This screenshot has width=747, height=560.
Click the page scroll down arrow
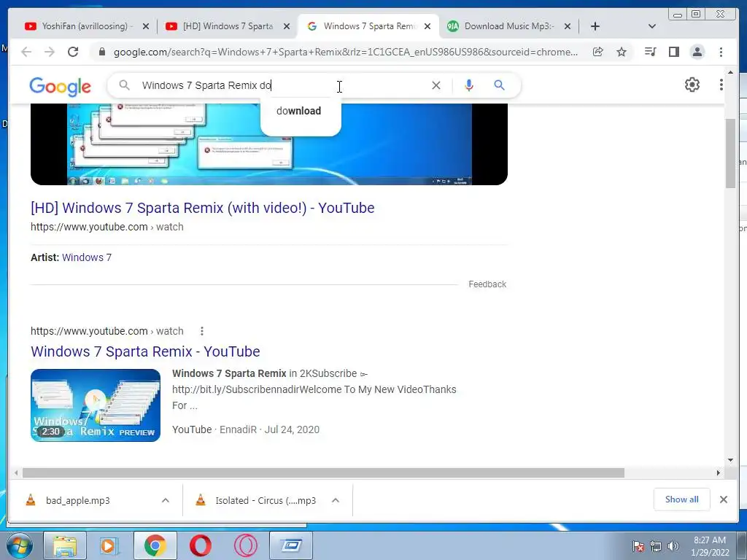pos(730,460)
